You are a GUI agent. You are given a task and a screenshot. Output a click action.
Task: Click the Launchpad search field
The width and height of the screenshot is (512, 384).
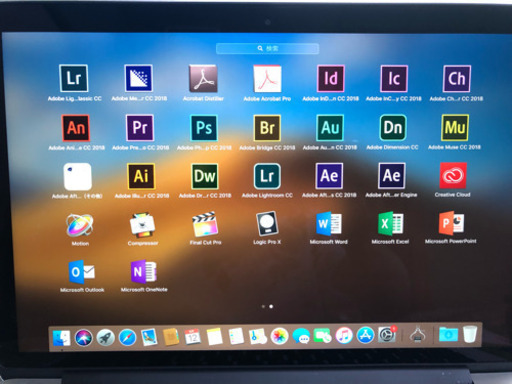[267, 49]
